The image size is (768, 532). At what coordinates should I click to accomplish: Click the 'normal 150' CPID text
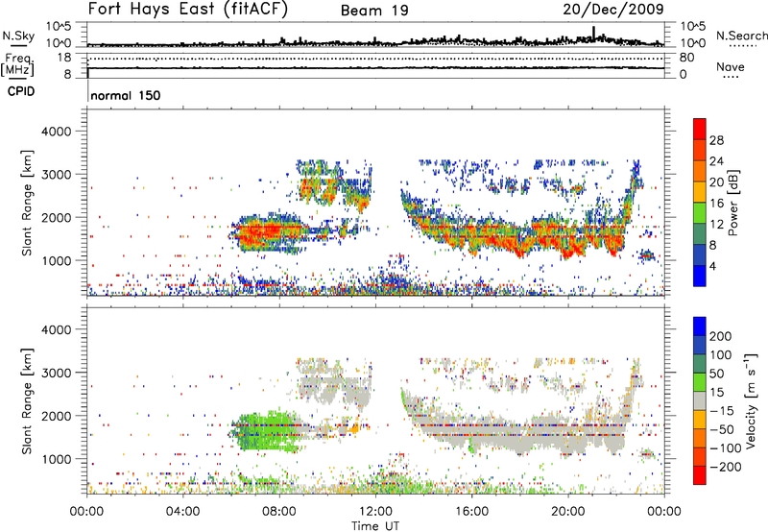(126, 95)
